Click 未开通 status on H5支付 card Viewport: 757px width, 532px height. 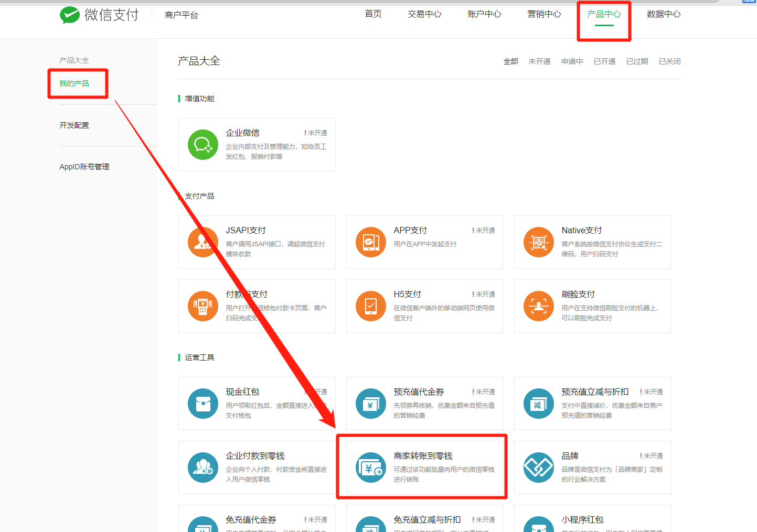pyautogui.click(x=484, y=295)
